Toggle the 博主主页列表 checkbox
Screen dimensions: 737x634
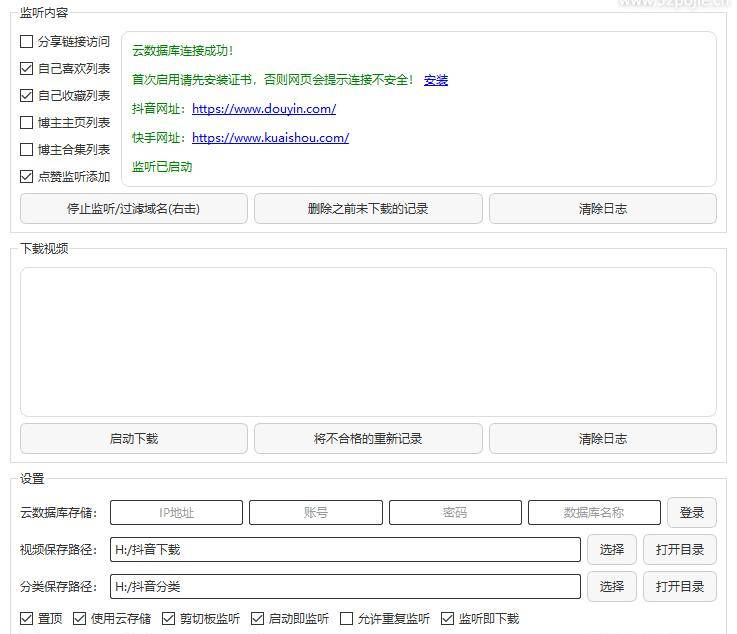tap(27, 123)
